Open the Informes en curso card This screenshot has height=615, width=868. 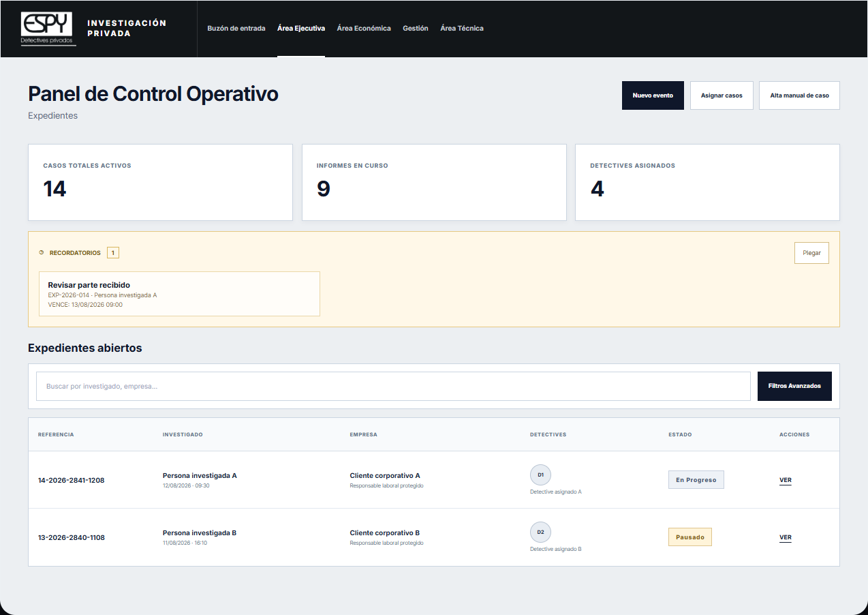pos(434,182)
